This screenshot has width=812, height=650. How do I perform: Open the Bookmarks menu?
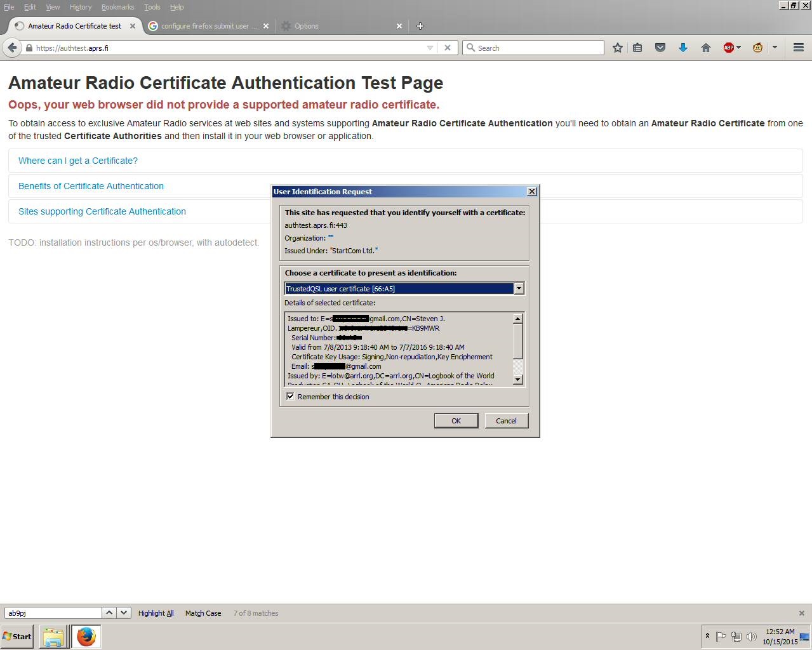tap(117, 7)
